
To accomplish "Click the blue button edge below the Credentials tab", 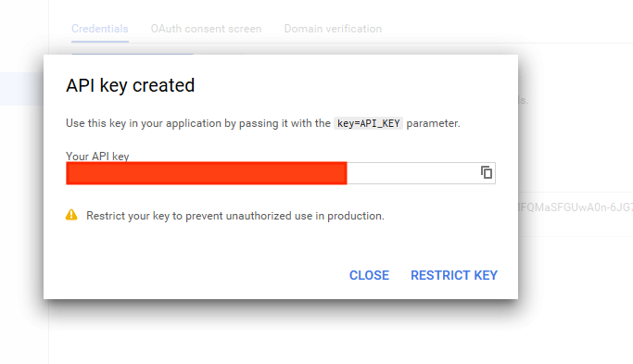I will [133, 54].
